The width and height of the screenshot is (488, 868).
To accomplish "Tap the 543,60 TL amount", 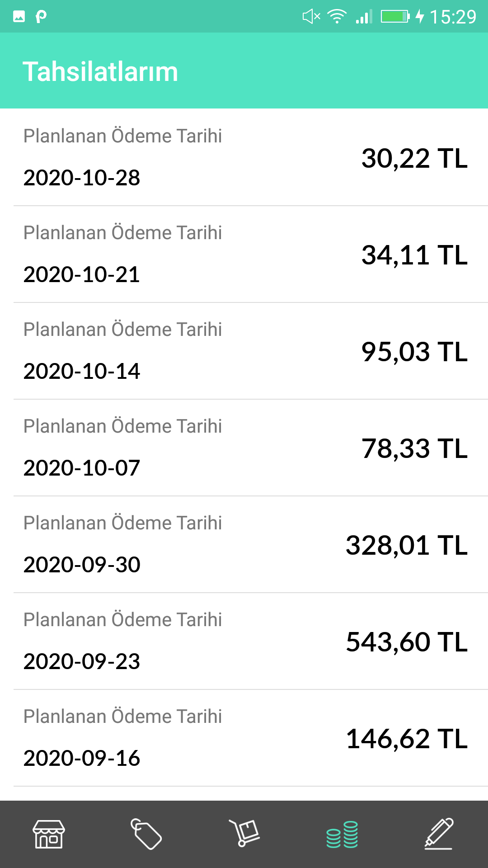I will [406, 642].
